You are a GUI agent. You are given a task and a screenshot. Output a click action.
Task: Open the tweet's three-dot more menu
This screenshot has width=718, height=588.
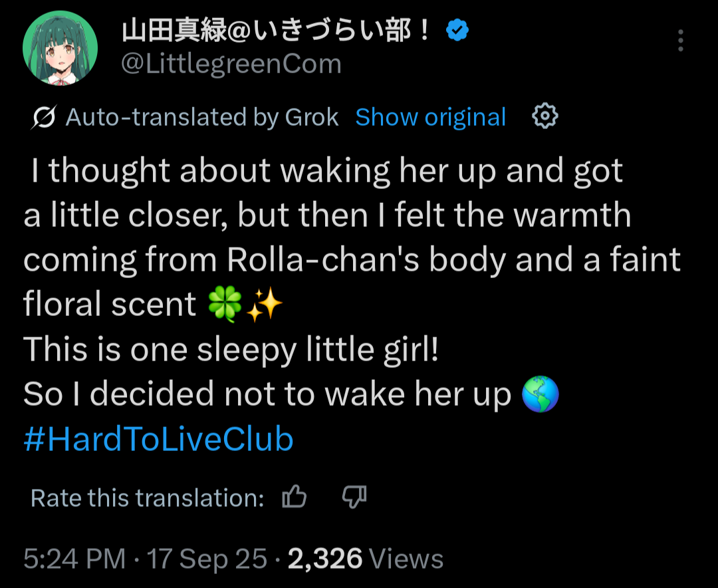click(x=680, y=41)
